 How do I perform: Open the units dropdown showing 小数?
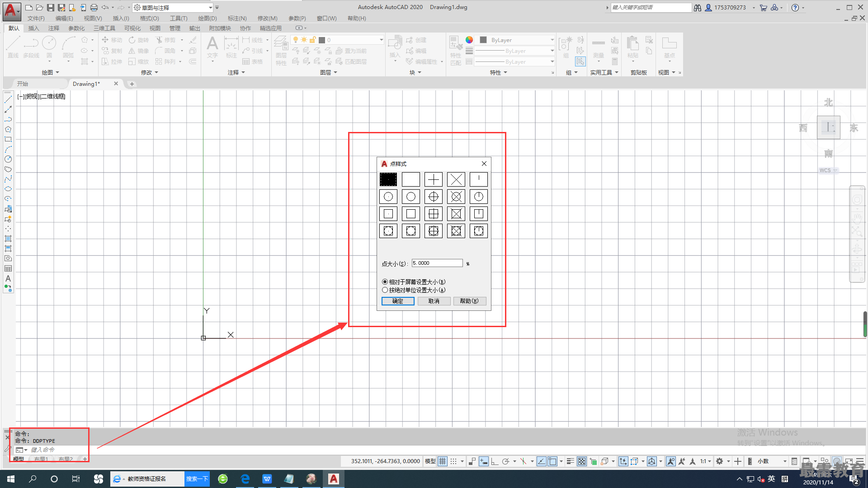(771, 461)
